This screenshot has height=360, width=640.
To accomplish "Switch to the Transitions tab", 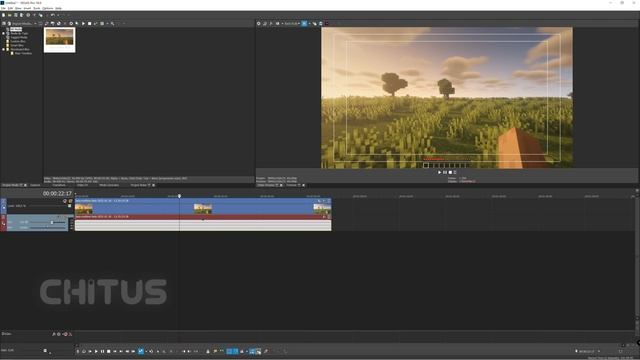I will (59, 185).
